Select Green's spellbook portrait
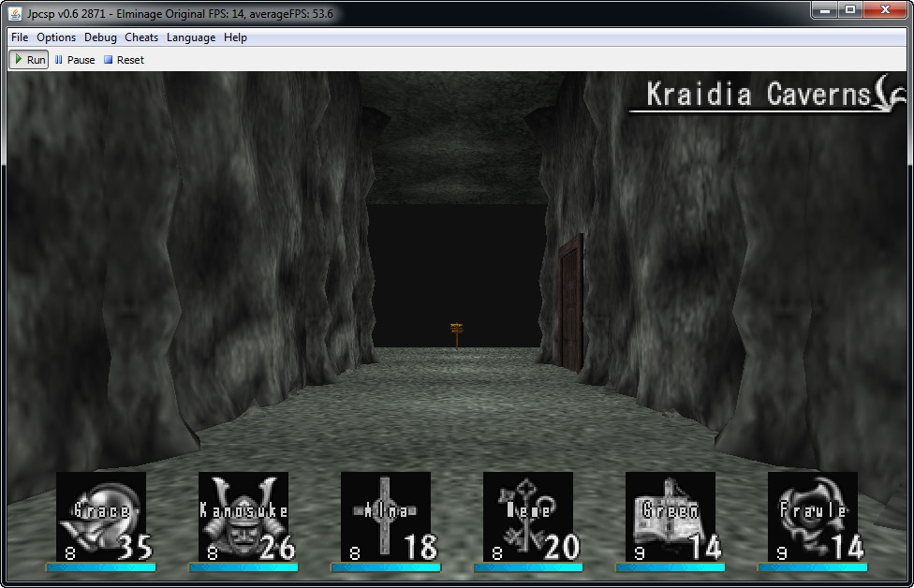The height and width of the screenshot is (588, 914). (x=670, y=516)
